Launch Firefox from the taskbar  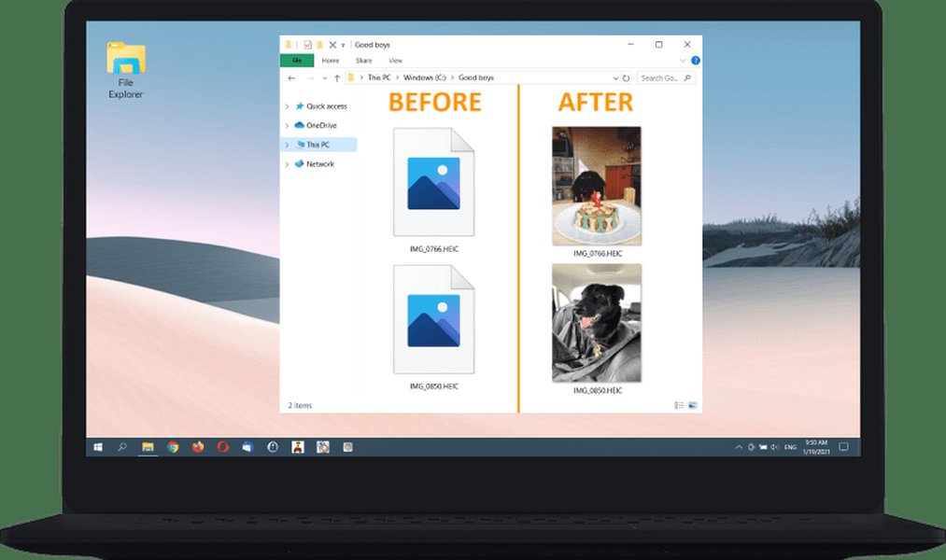tap(198, 447)
